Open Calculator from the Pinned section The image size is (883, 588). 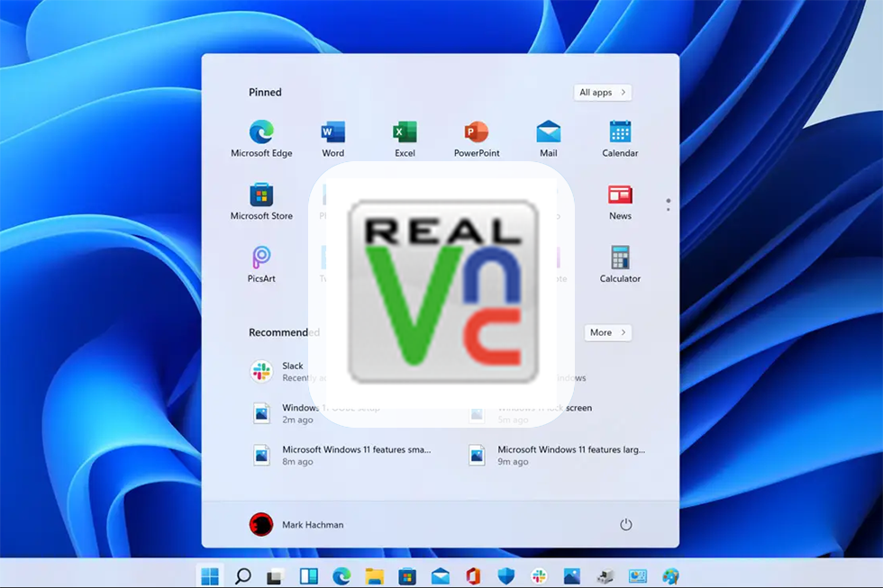(620, 264)
